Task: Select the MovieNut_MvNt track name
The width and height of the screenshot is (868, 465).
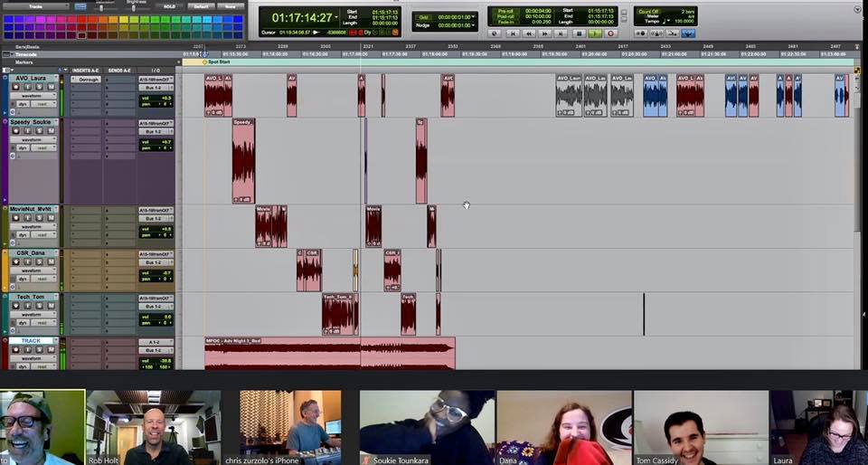Action: point(31,209)
